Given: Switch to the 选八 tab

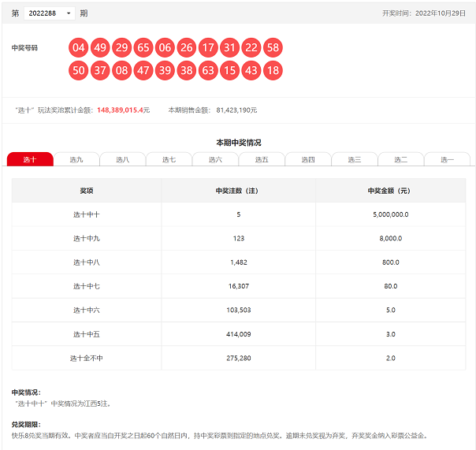Looking at the screenshot, I should [x=123, y=159].
